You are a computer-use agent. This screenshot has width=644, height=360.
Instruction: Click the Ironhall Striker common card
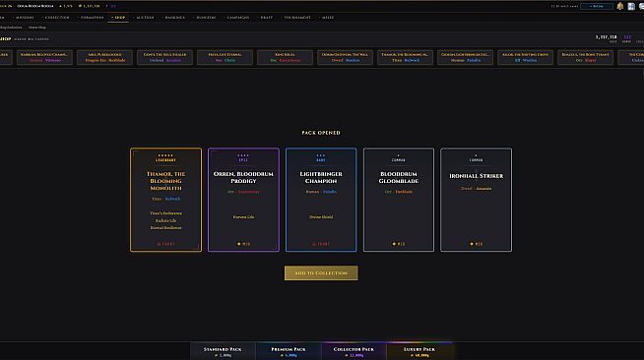(476, 200)
